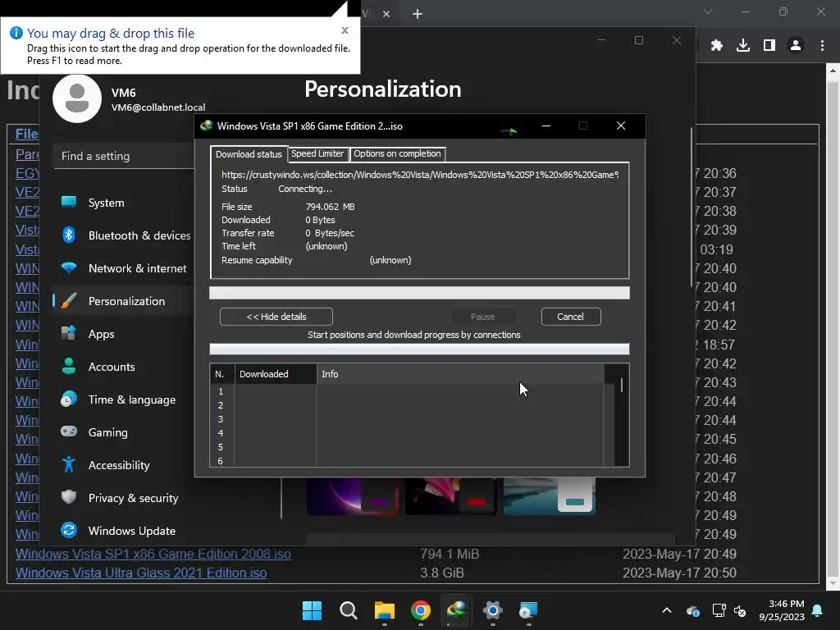Image resolution: width=840 pixels, height=630 pixels.
Task: Select the purple dark theme thumbnail
Action: pyautogui.click(x=353, y=496)
